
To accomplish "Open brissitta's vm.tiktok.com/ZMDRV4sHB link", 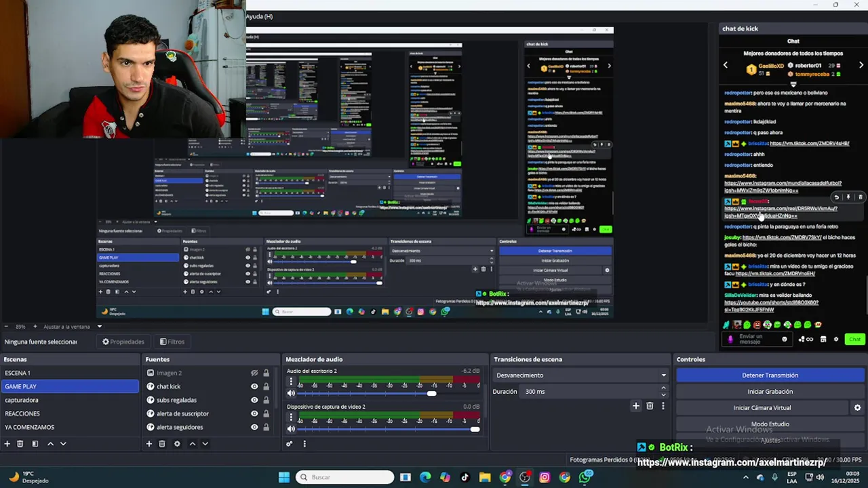I will pos(809,144).
